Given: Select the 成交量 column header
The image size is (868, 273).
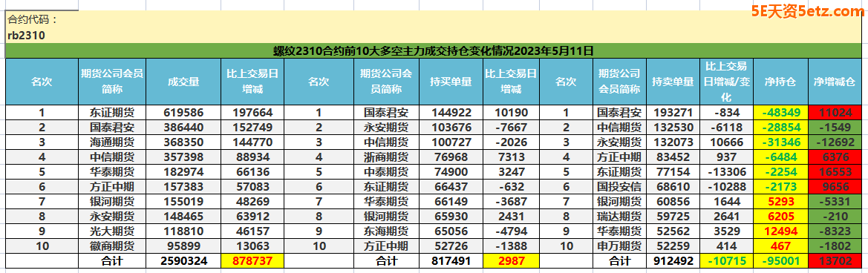Looking at the screenshot, I should pos(183,82).
